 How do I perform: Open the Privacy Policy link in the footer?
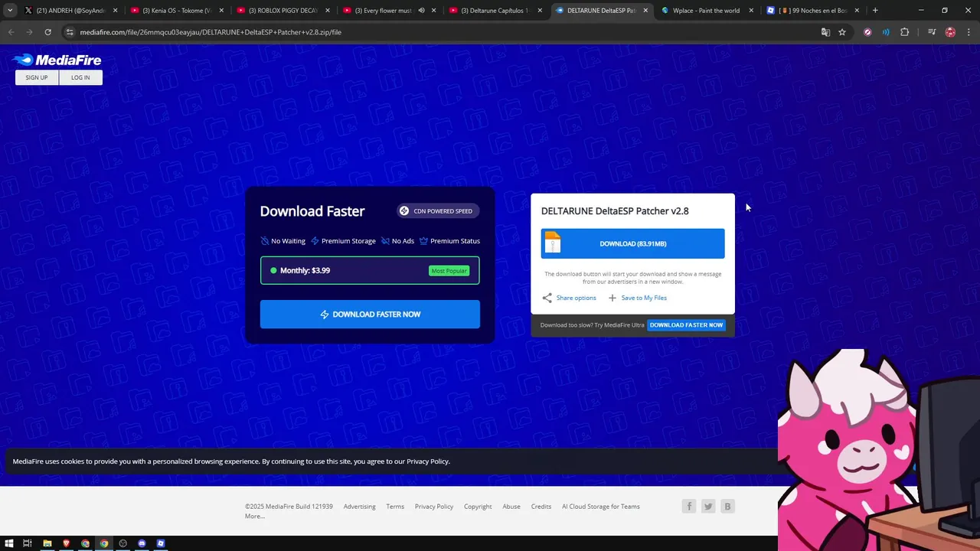[434, 507]
